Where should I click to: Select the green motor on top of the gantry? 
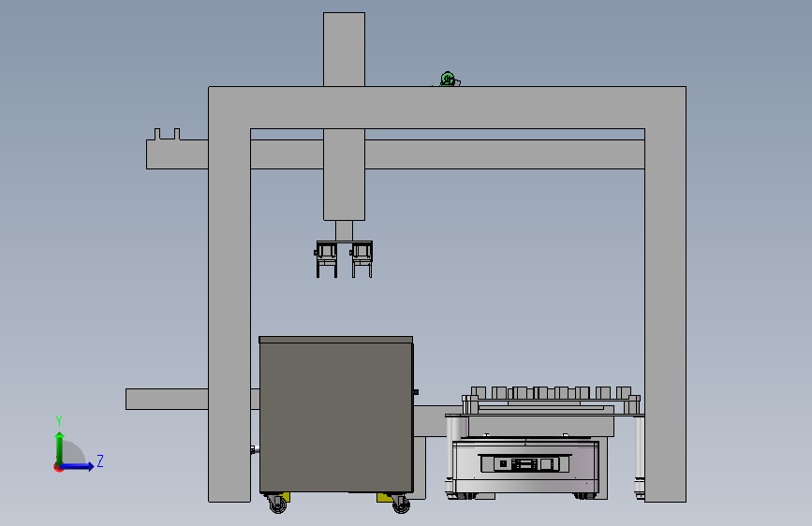(x=449, y=80)
